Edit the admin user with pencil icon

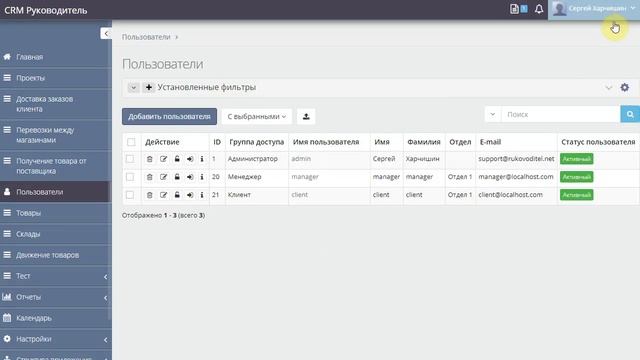click(163, 159)
